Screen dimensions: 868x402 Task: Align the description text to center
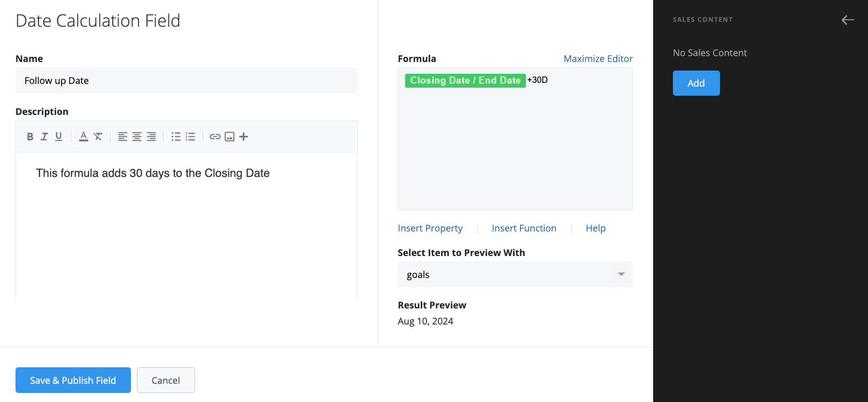coord(136,136)
